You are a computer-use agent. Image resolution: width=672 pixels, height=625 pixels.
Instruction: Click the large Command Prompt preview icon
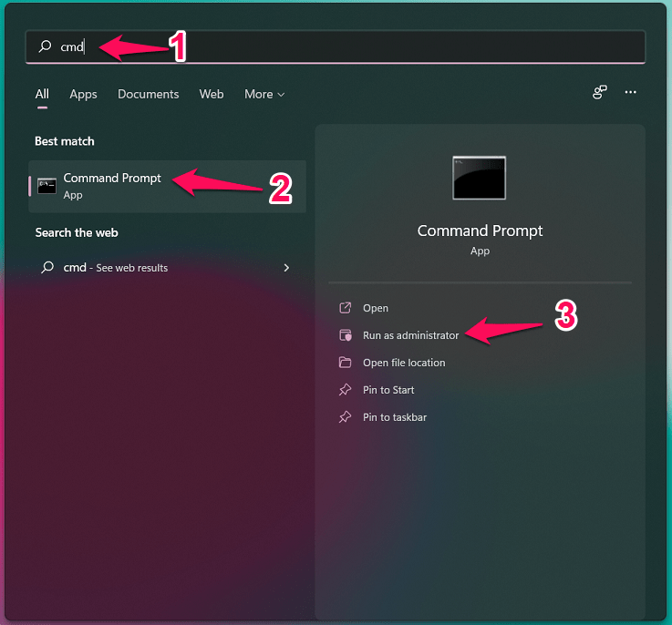[479, 178]
